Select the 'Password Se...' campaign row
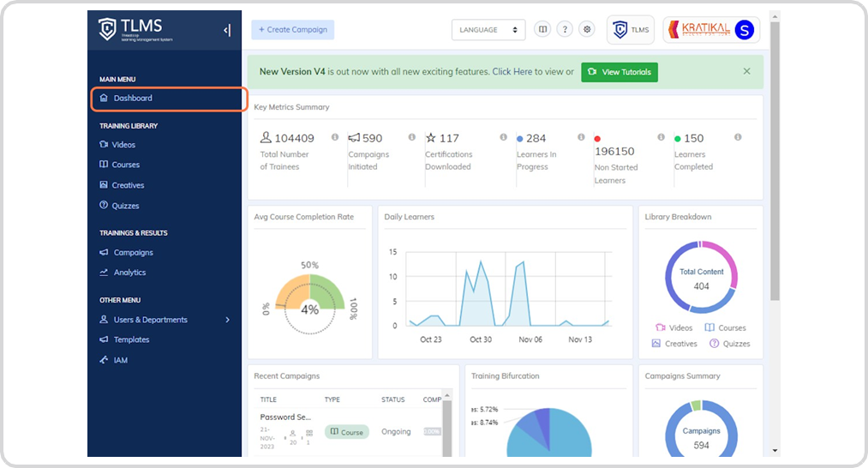 pyautogui.click(x=350, y=430)
